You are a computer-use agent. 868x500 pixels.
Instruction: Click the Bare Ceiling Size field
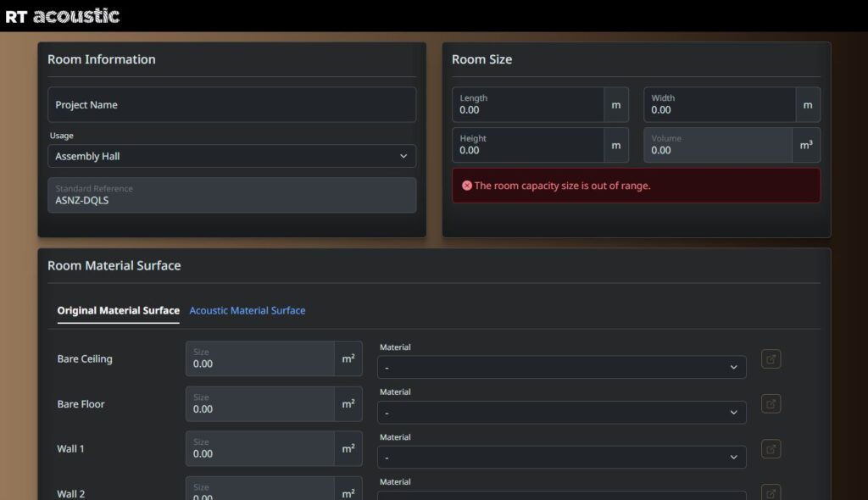(260, 359)
